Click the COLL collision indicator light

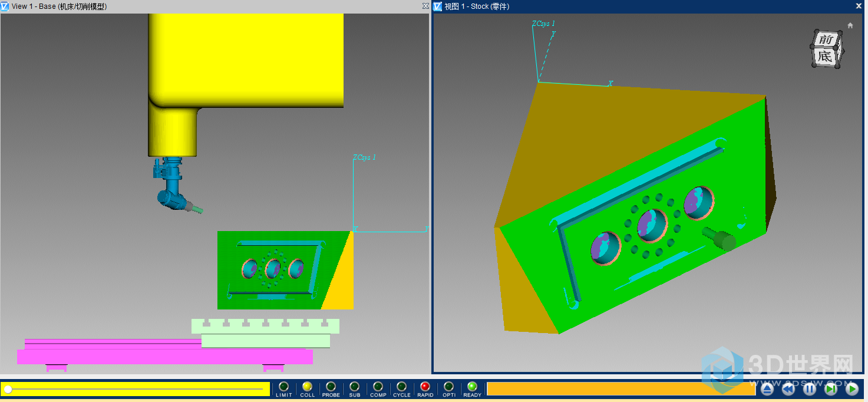point(307,387)
